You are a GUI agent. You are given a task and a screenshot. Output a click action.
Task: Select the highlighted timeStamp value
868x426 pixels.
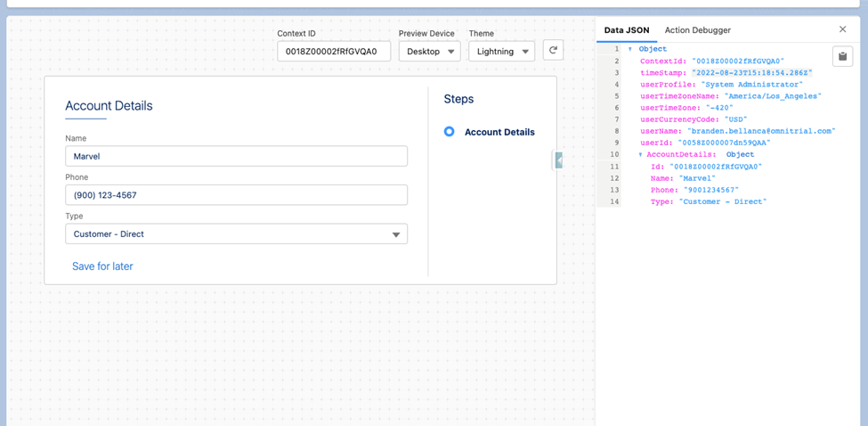click(x=751, y=72)
